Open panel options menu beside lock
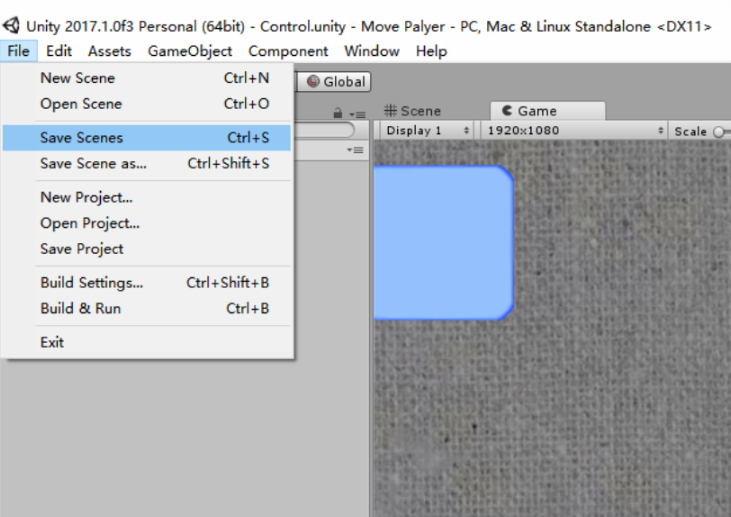Screen dimensions: 731x517 pyautogui.click(x=358, y=114)
